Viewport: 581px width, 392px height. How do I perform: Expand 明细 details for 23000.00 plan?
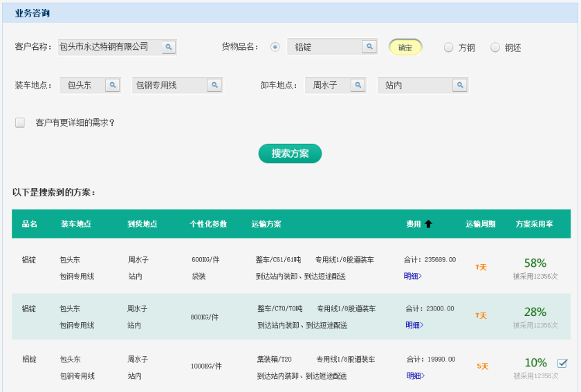pos(414,325)
